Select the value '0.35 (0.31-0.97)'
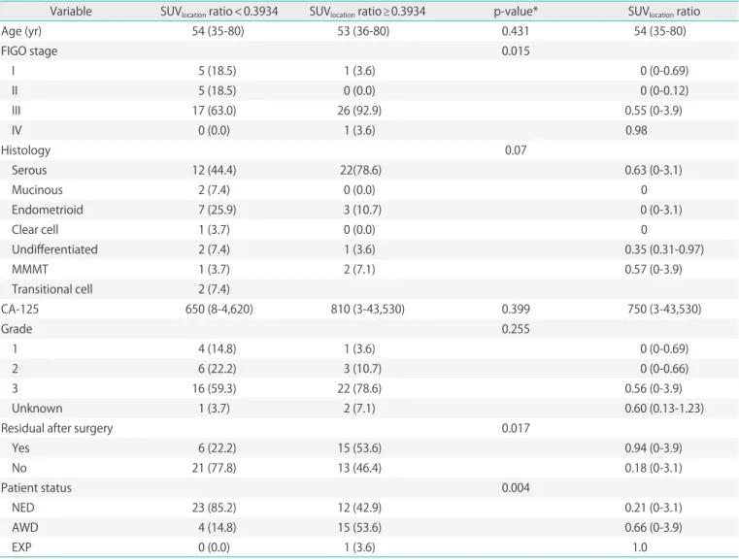 [x=664, y=249]
